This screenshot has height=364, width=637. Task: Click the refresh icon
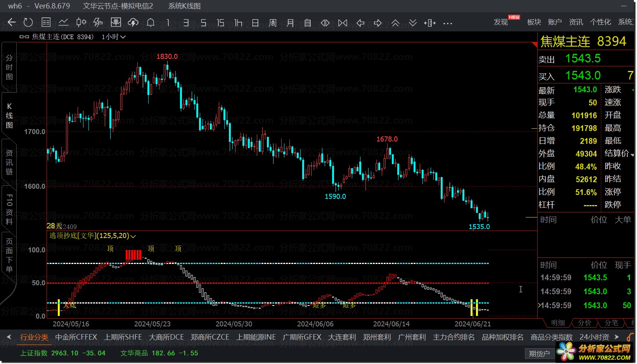[x=28, y=22]
